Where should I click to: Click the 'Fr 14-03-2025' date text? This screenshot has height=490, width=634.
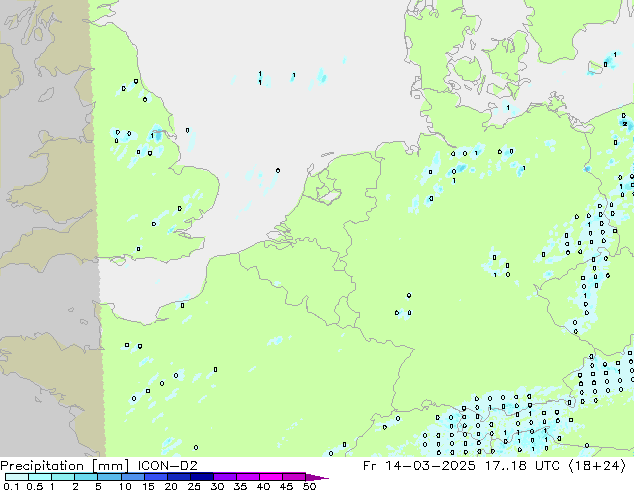(x=419, y=465)
